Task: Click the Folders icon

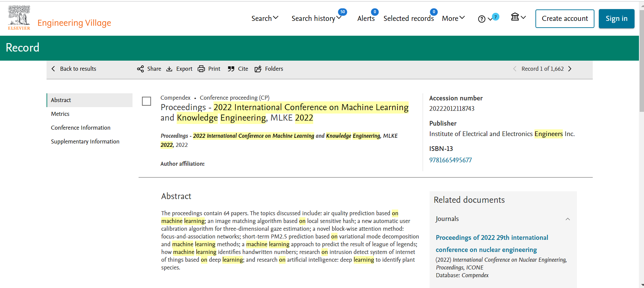Action: (258, 69)
